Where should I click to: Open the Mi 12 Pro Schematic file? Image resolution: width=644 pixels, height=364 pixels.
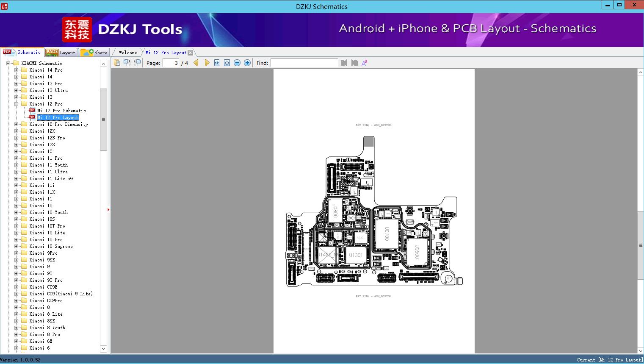[61, 111]
